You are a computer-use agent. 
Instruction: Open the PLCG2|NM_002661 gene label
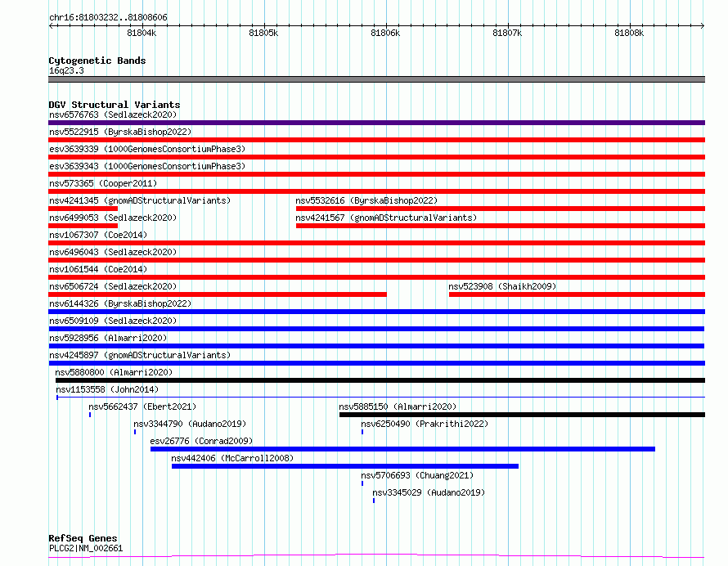click(86, 548)
